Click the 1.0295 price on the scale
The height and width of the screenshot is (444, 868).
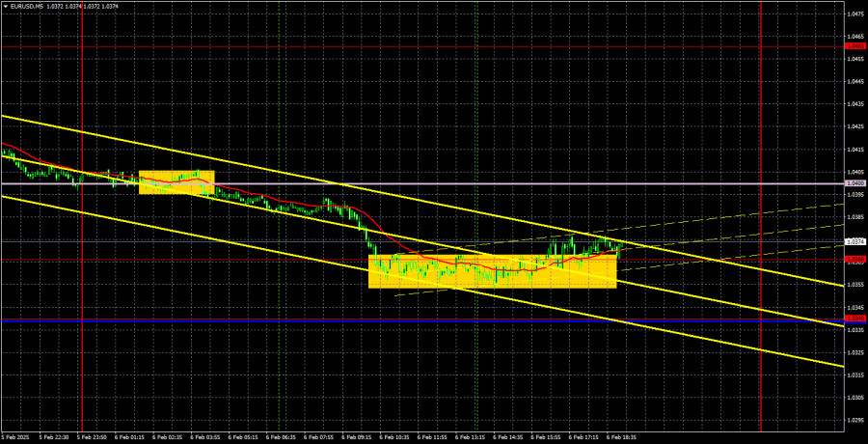pyautogui.click(x=854, y=420)
